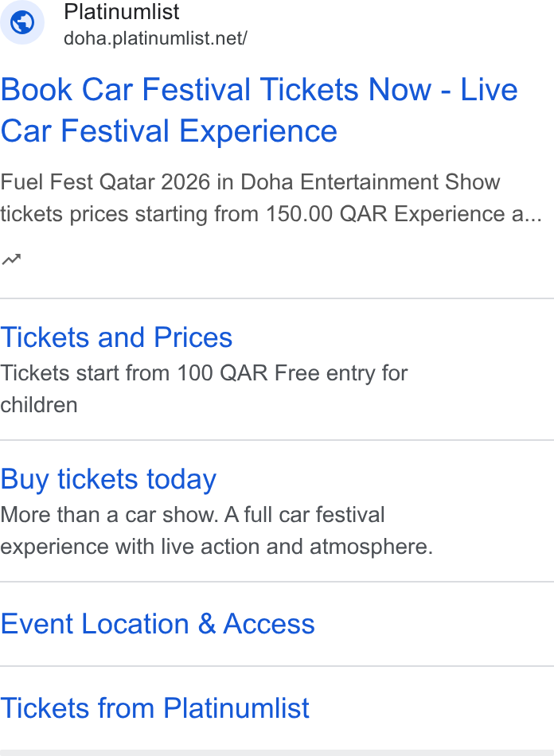Viewport: 554px width, 756px height.
Task: Click the Free entry for text
Action: coord(341,373)
